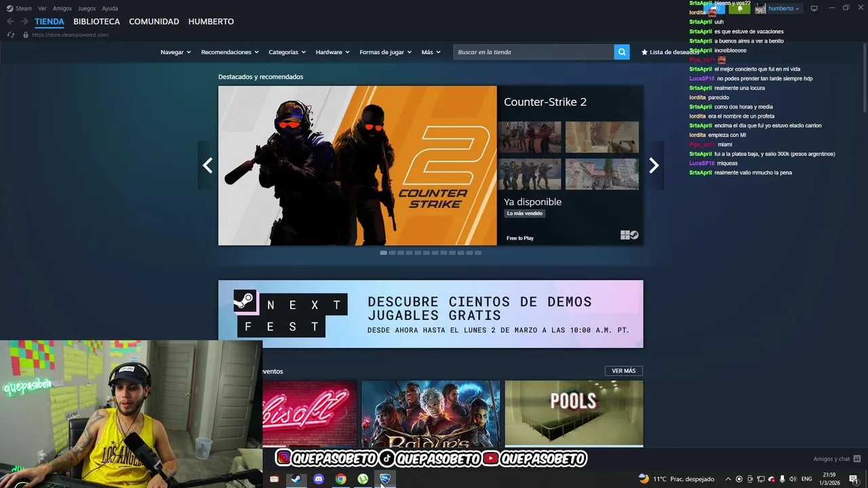Reload the store page
868x488 pixels.
click(10, 35)
